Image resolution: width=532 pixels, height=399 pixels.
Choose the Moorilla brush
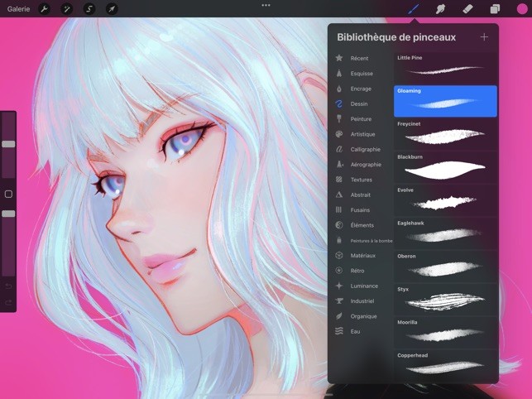(x=445, y=333)
